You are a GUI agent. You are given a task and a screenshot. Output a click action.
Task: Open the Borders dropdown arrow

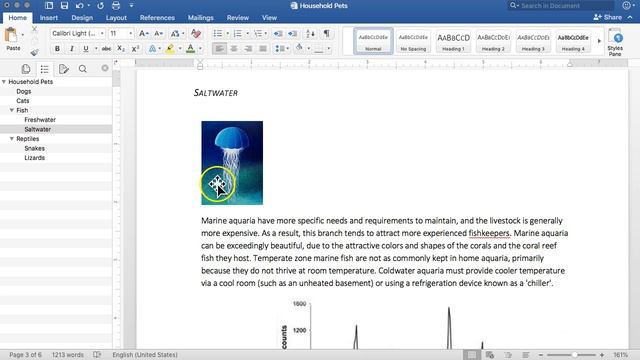[x=329, y=49]
